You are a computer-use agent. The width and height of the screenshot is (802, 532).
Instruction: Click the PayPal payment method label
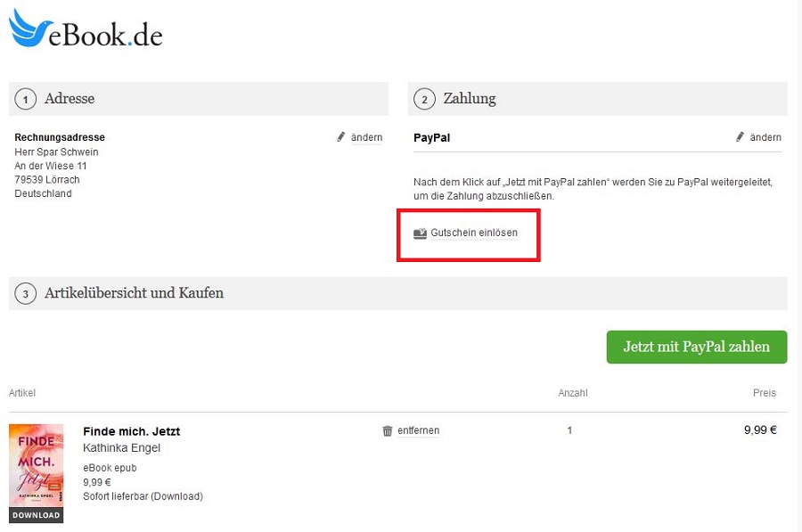[431, 137]
